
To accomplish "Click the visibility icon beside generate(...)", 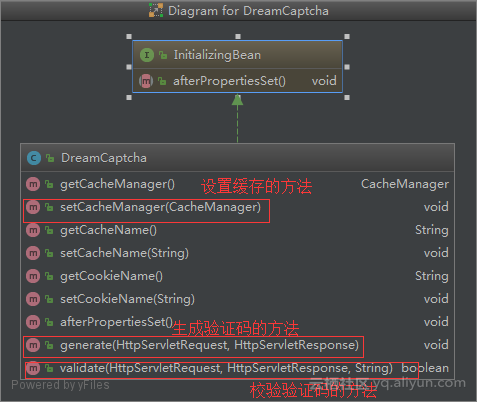I will click(x=49, y=345).
